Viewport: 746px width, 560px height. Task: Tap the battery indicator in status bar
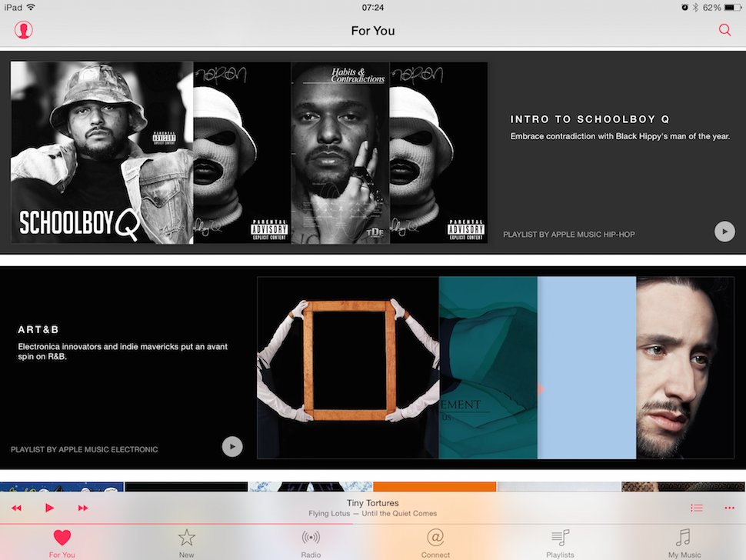[x=733, y=8]
